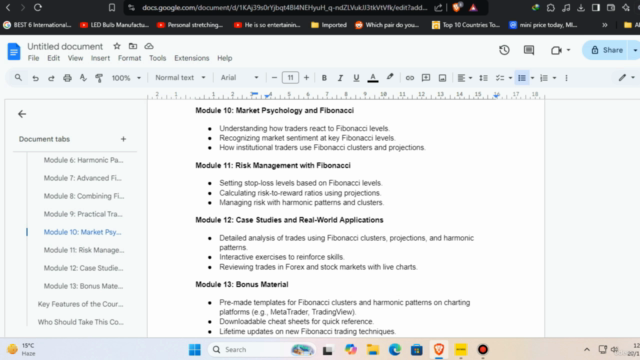Open the View menu

coord(75,58)
